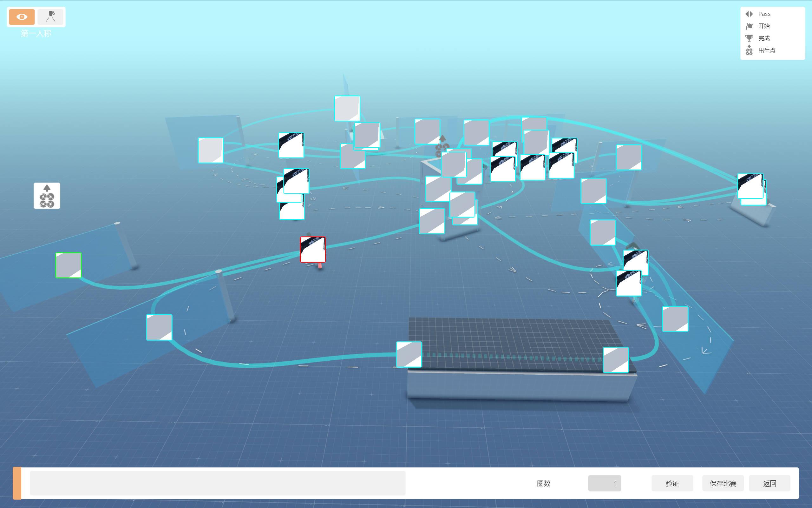The image size is (812, 508).
Task: Switch to the tripod camera view
Action: tap(51, 17)
